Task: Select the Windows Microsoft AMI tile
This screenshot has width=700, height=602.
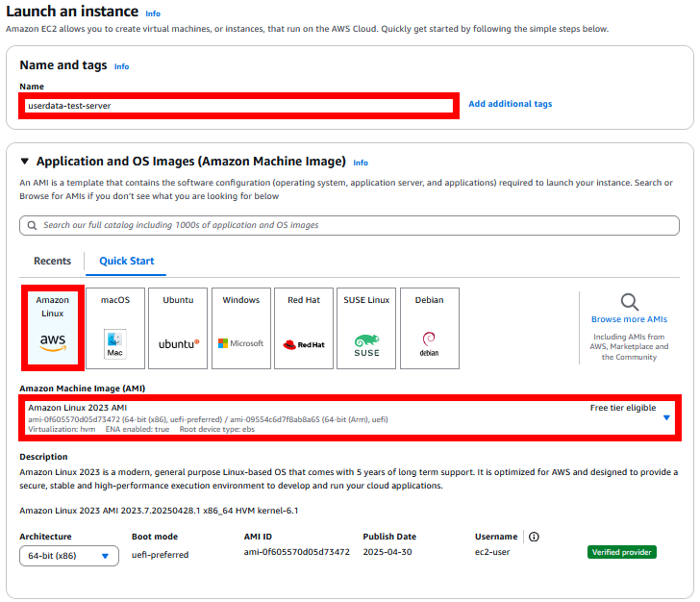Action: point(241,328)
